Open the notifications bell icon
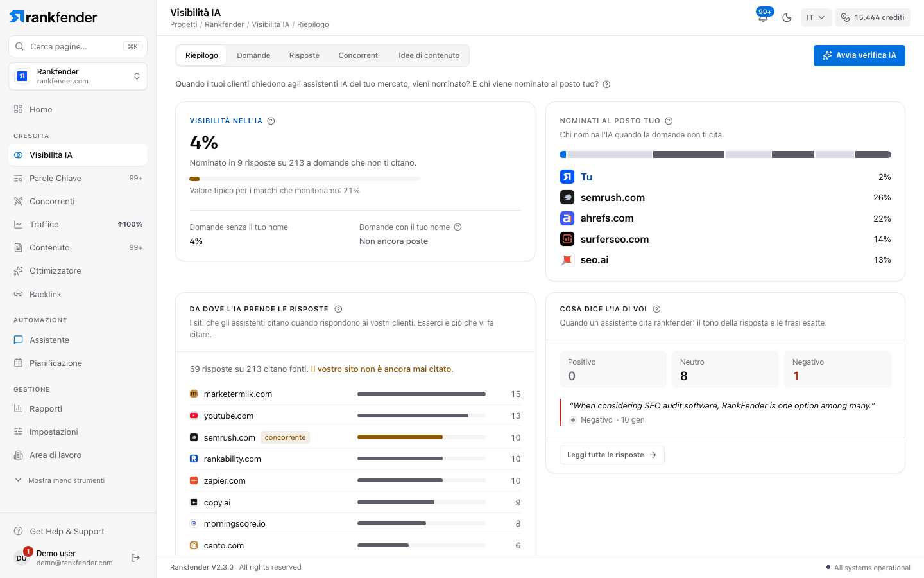The height and width of the screenshot is (578, 924). [x=763, y=17]
